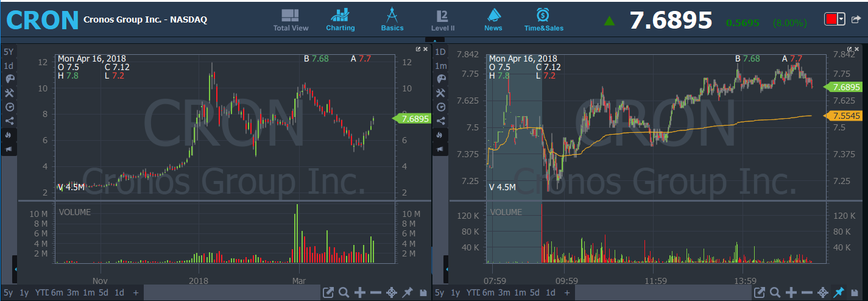Add custom timeframe on left chart

tap(136, 292)
